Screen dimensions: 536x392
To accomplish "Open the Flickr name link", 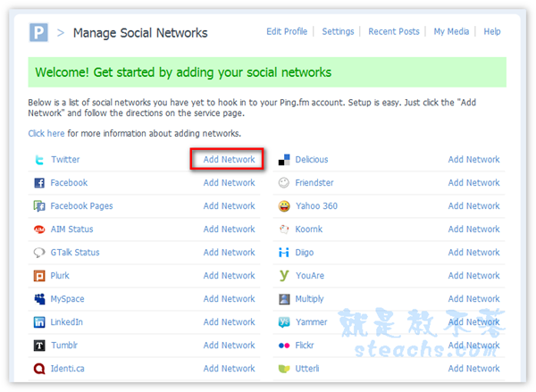I will coord(305,346).
